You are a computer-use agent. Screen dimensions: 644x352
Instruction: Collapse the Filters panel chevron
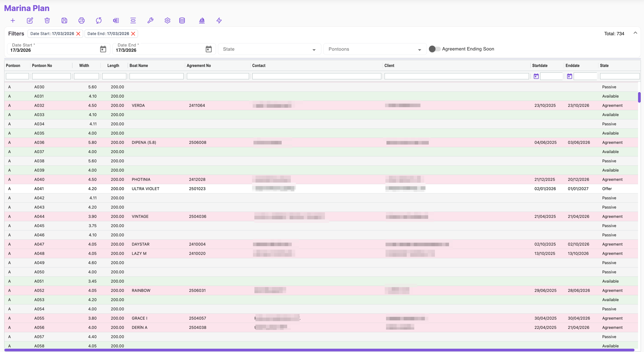coord(635,33)
